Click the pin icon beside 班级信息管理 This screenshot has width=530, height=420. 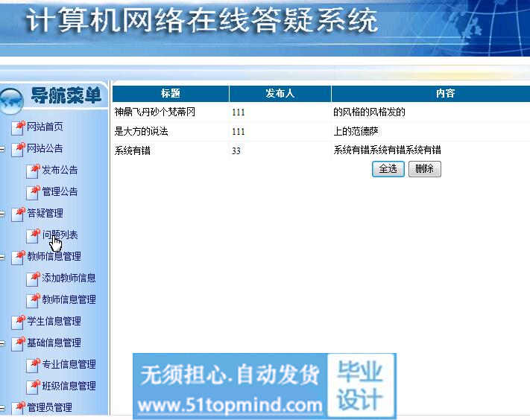[x=33, y=386]
